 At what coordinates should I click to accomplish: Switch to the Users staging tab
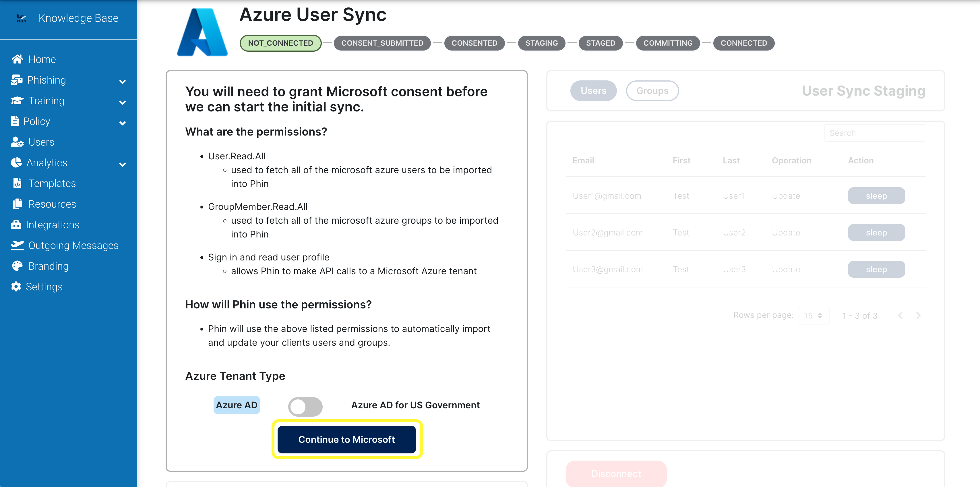coord(593,90)
